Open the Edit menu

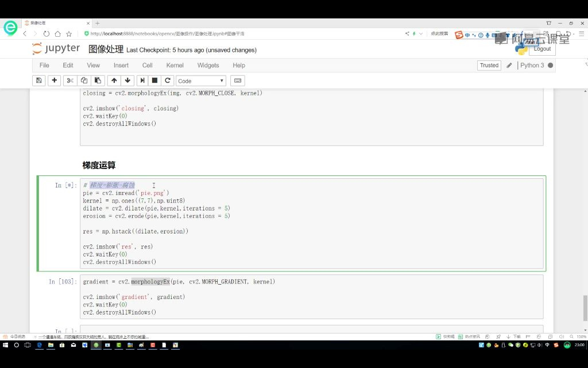(68, 66)
